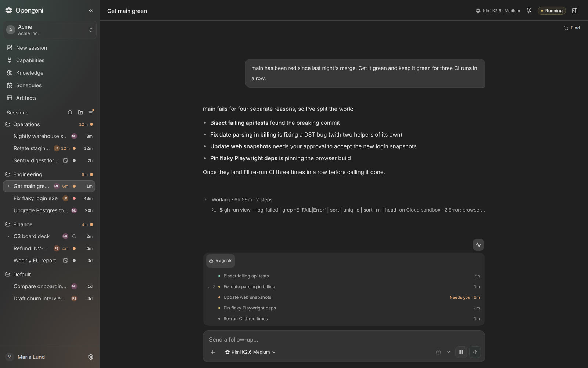Screen dimensions: 588x368
Task: Expand Fix date parsing in billing sub-agents
Action: click(x=209, y=287)
